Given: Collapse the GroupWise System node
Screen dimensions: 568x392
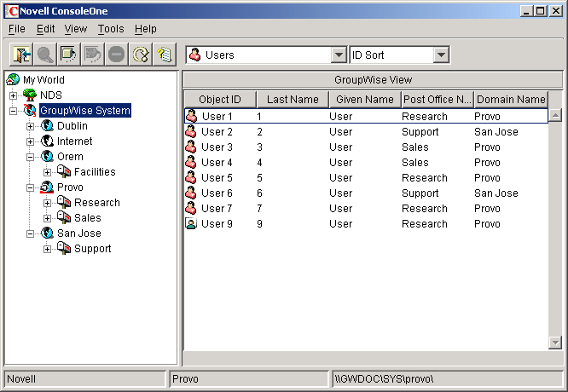Looking at the screenshot, I should (13, 111).
